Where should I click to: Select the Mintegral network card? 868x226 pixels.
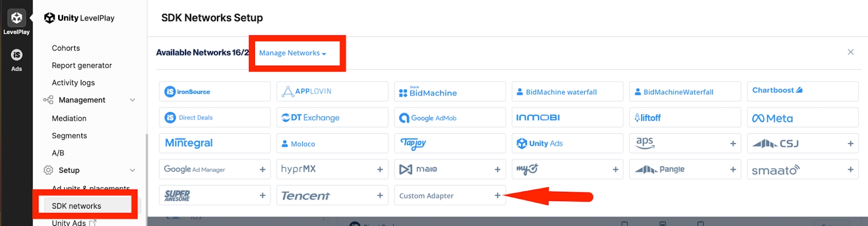tap(214, 143)
